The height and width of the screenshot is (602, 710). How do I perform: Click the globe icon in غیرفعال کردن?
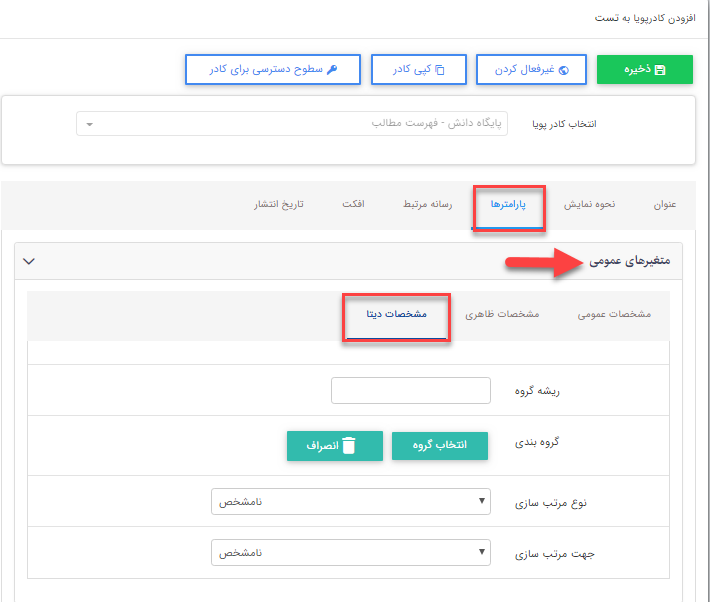coord(564,70)
